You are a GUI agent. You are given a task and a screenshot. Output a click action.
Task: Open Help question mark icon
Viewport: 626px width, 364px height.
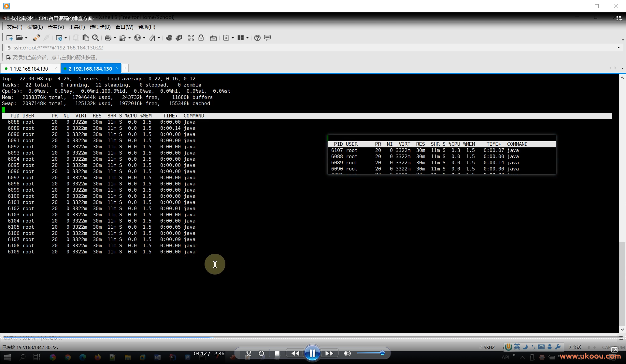[x=257, y=38]
